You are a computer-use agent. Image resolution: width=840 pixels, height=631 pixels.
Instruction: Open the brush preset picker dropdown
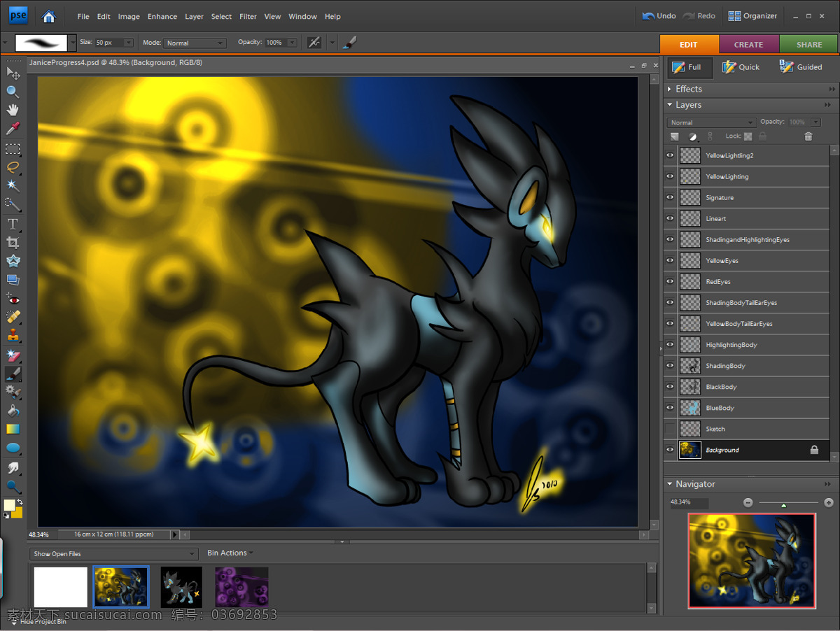point(73,43)
